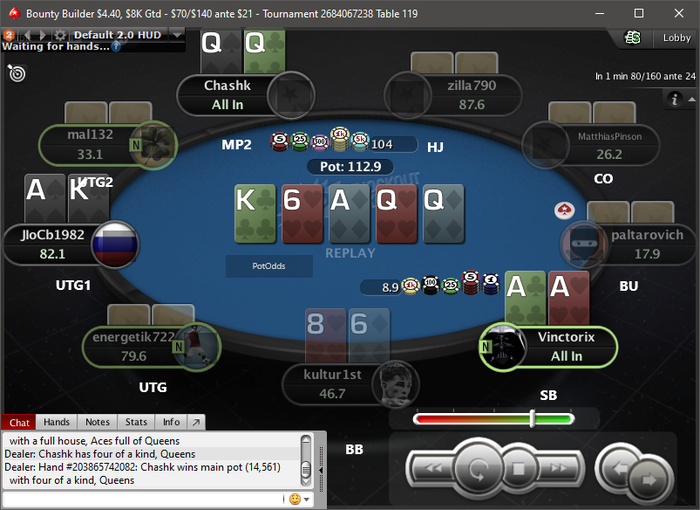Open the Lobby
Viewport: 700px width, 510px height.
click(676, 38)
